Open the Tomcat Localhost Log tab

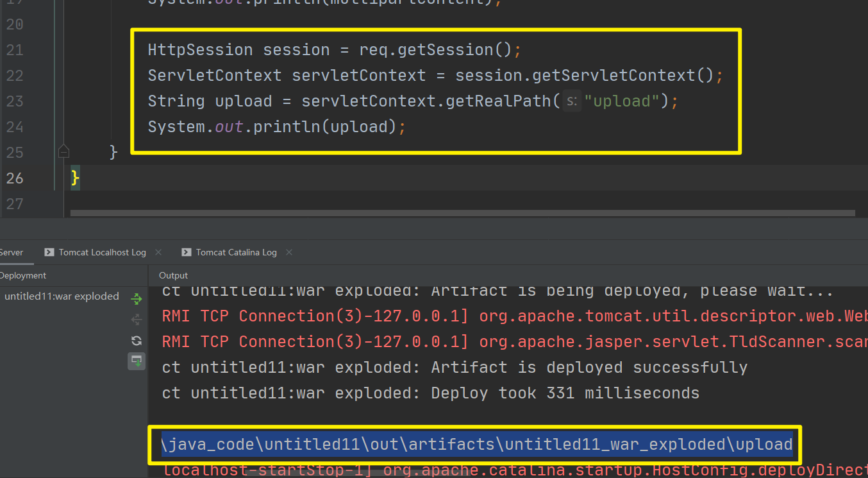(x=103, y=252)
